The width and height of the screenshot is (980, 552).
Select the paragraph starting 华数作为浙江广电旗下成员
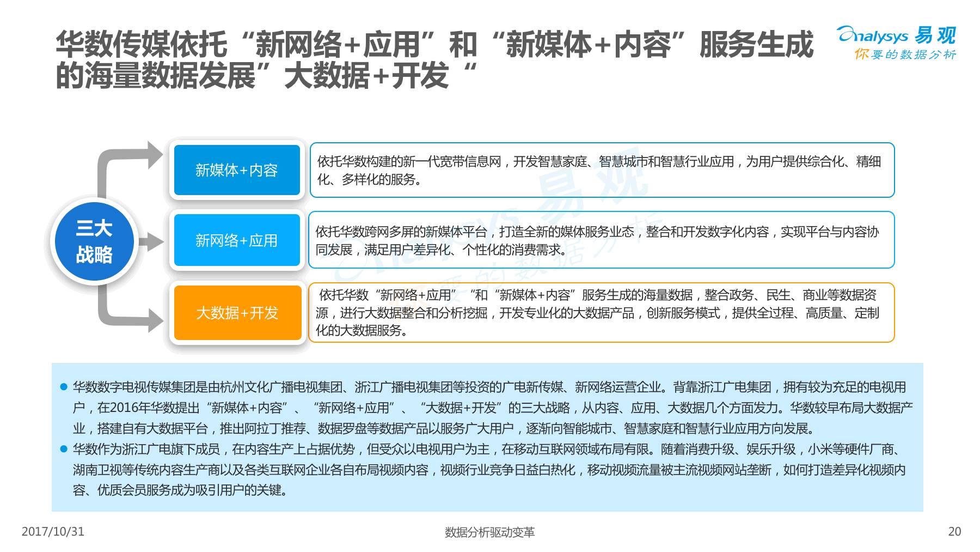(x=489, y=470)
